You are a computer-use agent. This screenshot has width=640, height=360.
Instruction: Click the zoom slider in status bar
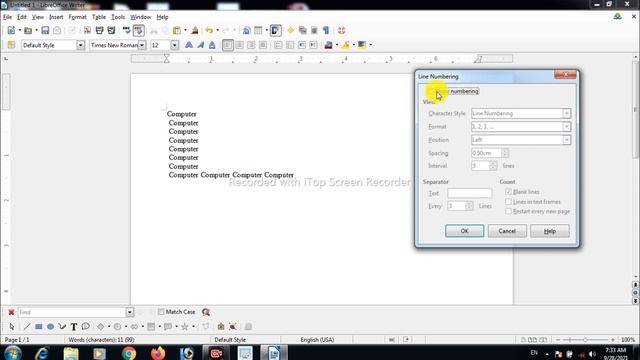[585, 340]
